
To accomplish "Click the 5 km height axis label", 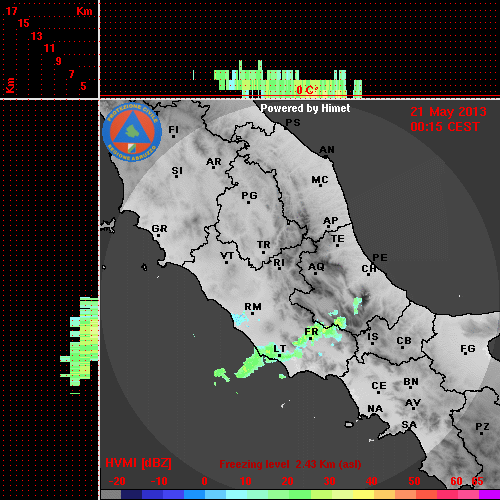I will click(83, 86).
